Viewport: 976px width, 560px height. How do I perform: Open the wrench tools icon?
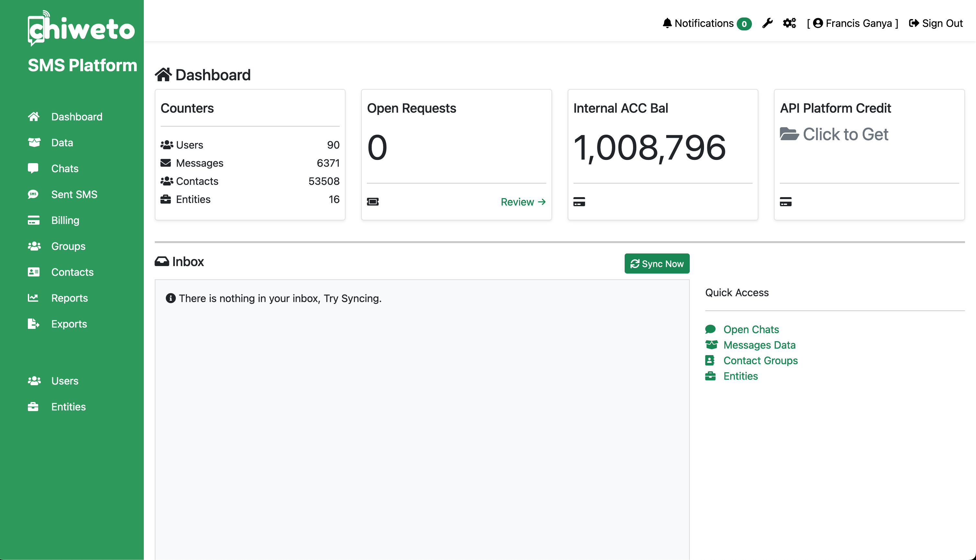pyautogui.click(x=767, y=23)
